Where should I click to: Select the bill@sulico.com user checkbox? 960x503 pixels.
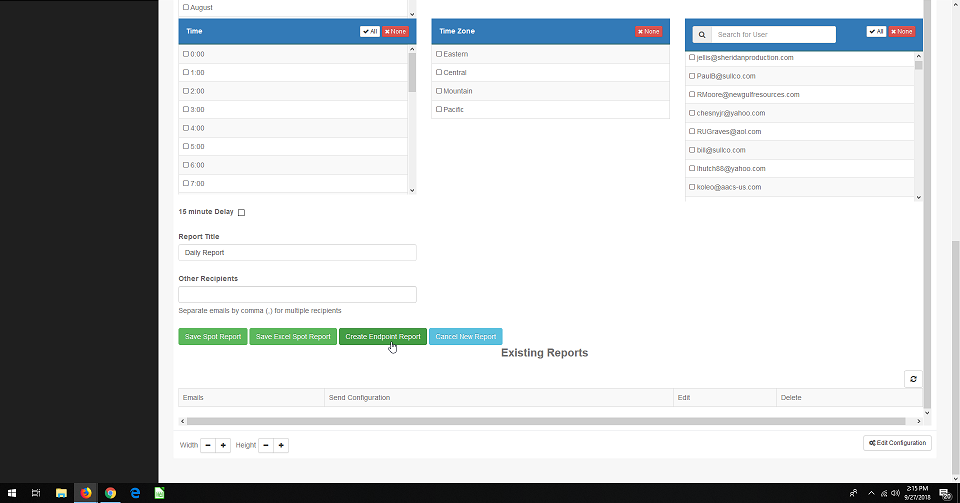point(692,150)
